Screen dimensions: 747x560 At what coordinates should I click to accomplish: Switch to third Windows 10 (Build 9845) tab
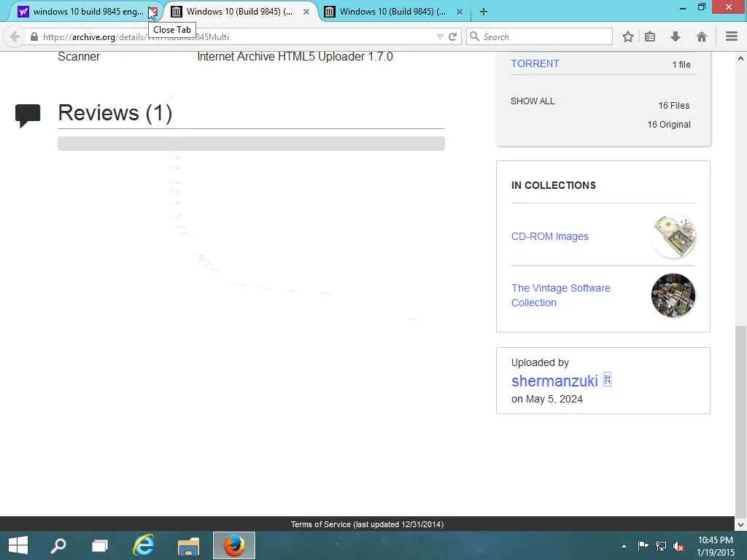[x=392, y=12]
